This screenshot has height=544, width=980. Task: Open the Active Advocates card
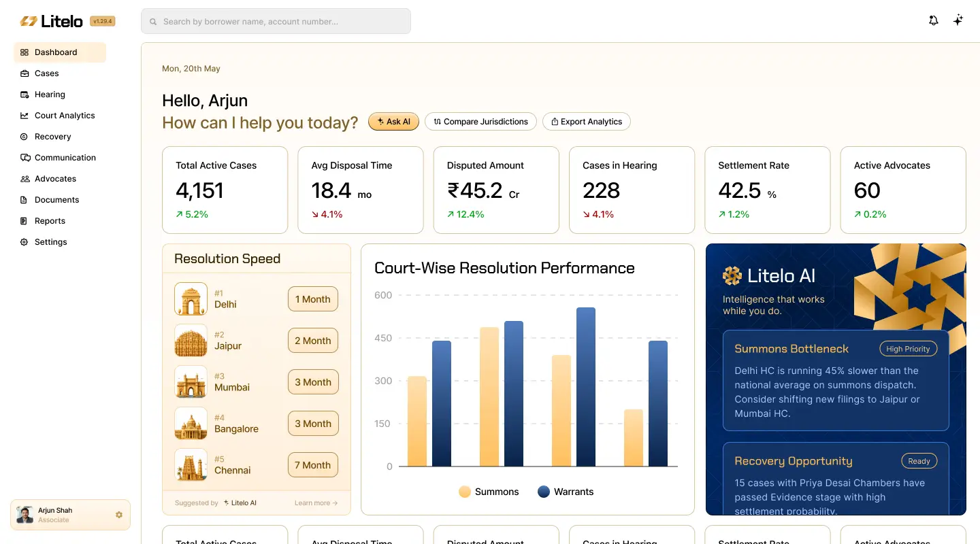pyautogui.click(x=903, y=190)
